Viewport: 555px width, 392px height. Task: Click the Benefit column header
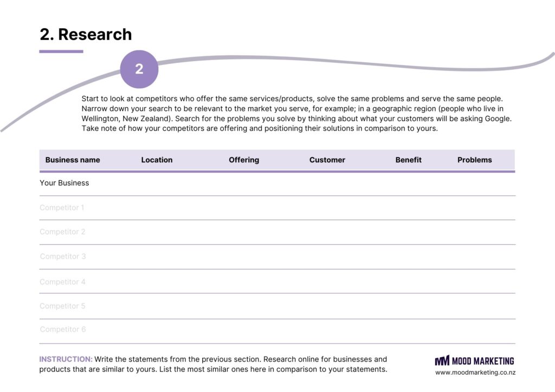click(409, 160)
